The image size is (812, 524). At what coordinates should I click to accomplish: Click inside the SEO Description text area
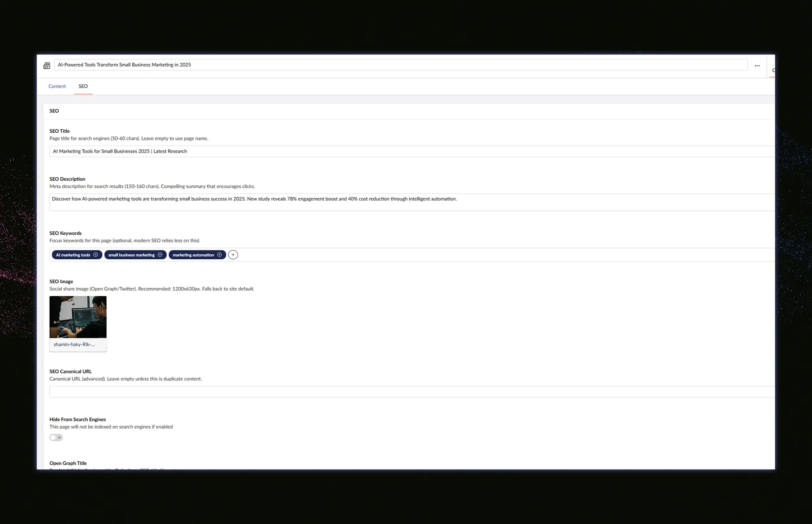(x=244, y=201)
